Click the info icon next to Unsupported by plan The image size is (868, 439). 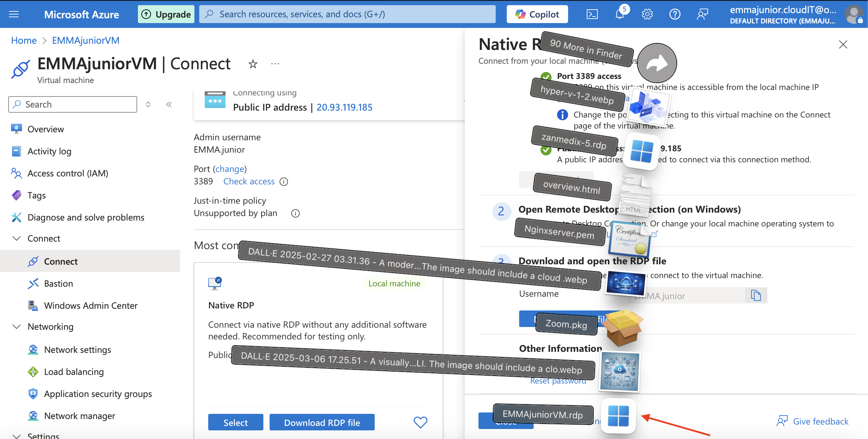pyautogui.click(x=295, y=213)
